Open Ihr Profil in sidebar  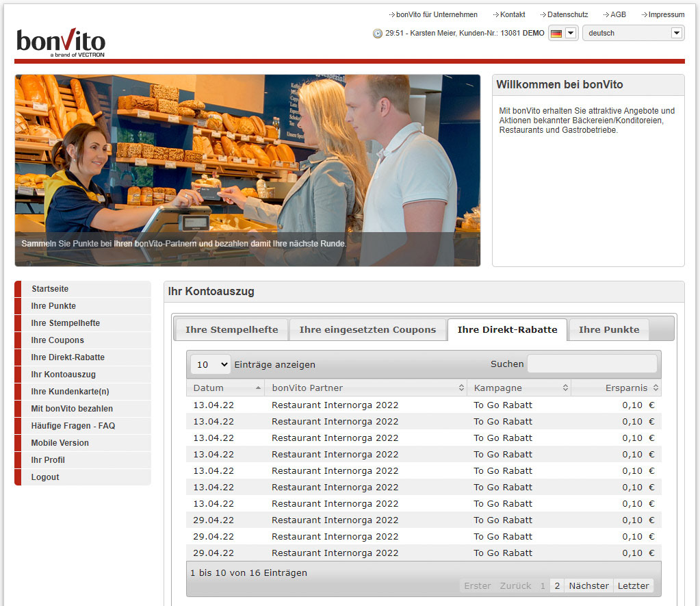click(83, 460)
